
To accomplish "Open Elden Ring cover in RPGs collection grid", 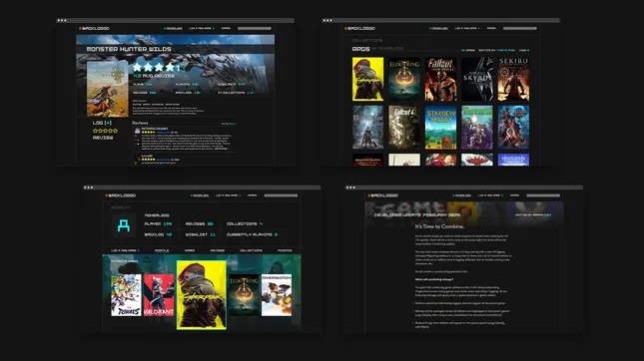I will [x=404, y=79].
